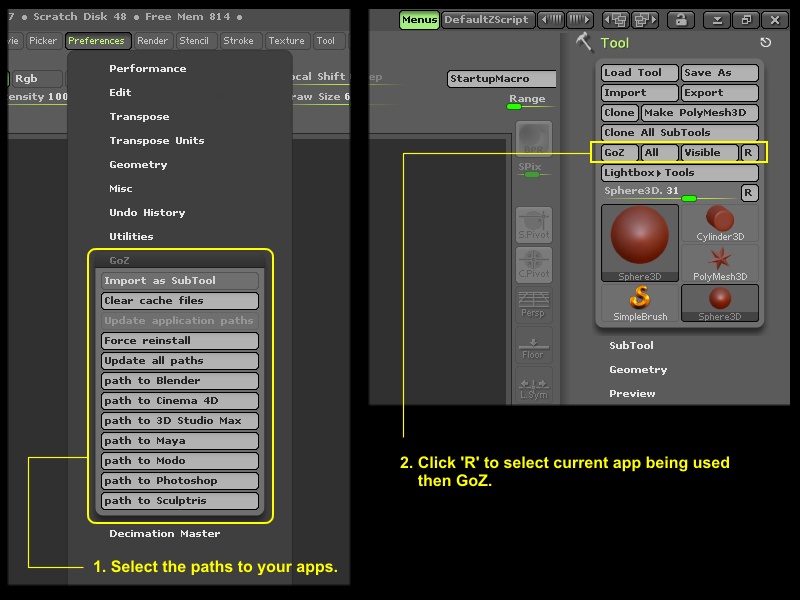This screenshot has height=600, width=800.
Task: Click path to Maya button
Action: pos(180,441)
